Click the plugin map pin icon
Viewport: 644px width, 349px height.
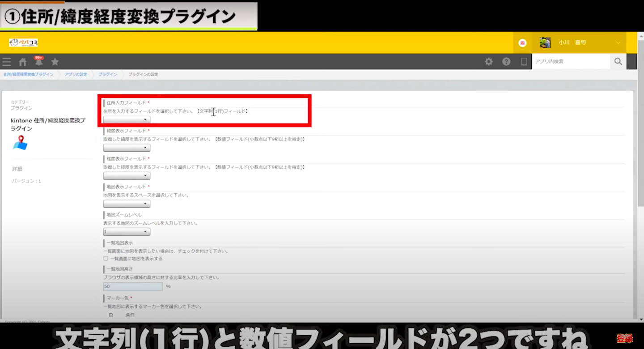[x=20, y=143]
